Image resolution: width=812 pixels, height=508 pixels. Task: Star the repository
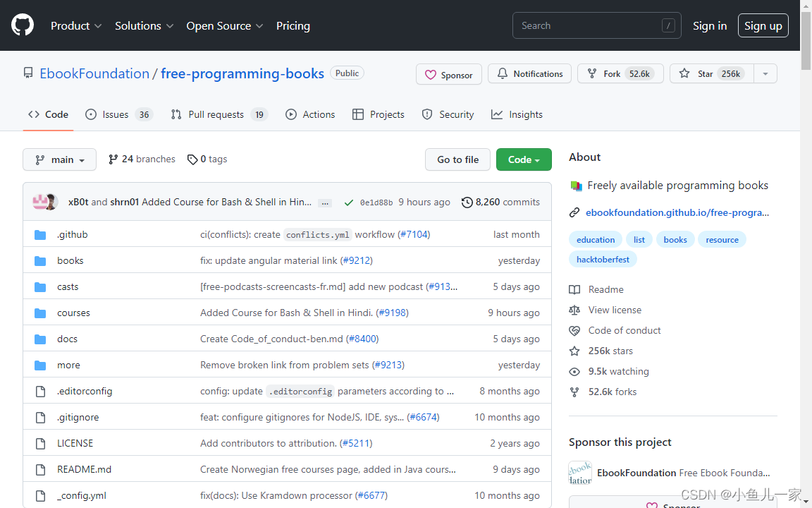pyautogui.click(x=711, y=73)
